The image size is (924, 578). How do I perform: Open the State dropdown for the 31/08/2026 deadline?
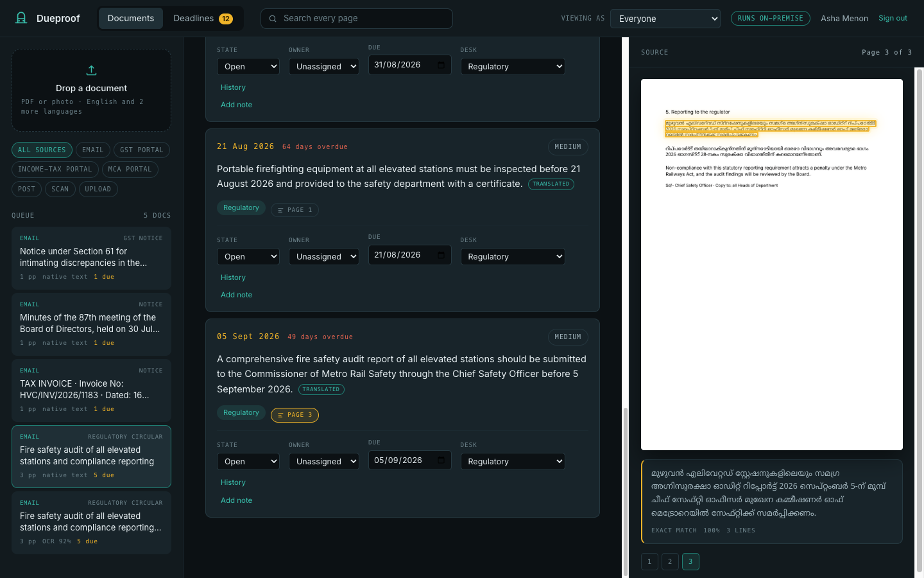point(248,66)
